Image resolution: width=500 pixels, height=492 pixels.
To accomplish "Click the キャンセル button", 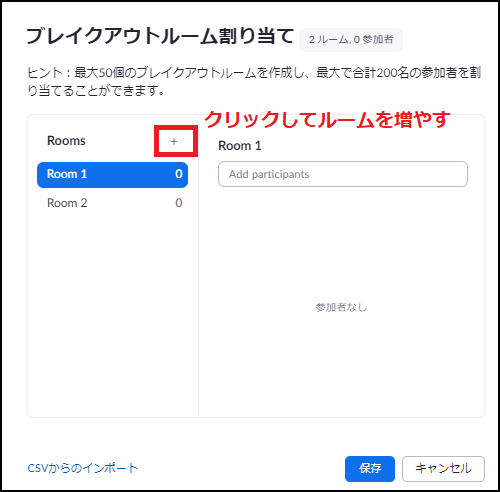I will [443, 469].
